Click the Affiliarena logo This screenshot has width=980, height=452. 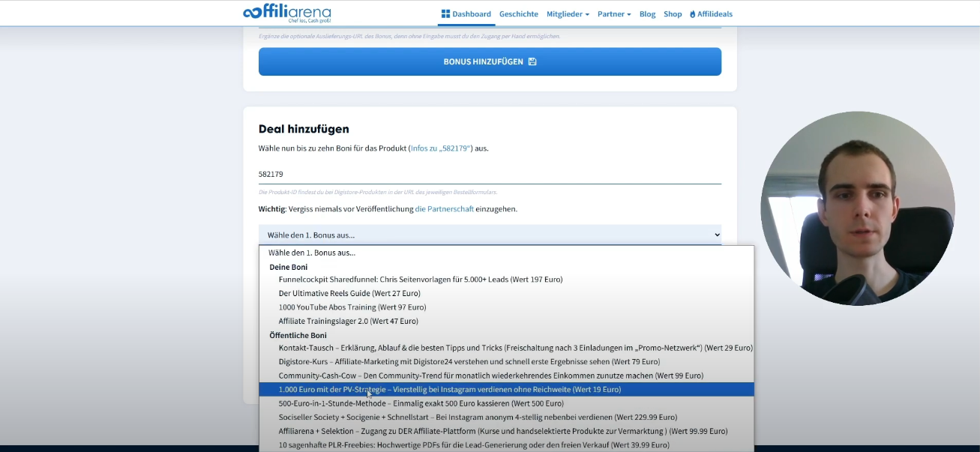[286, 13]
